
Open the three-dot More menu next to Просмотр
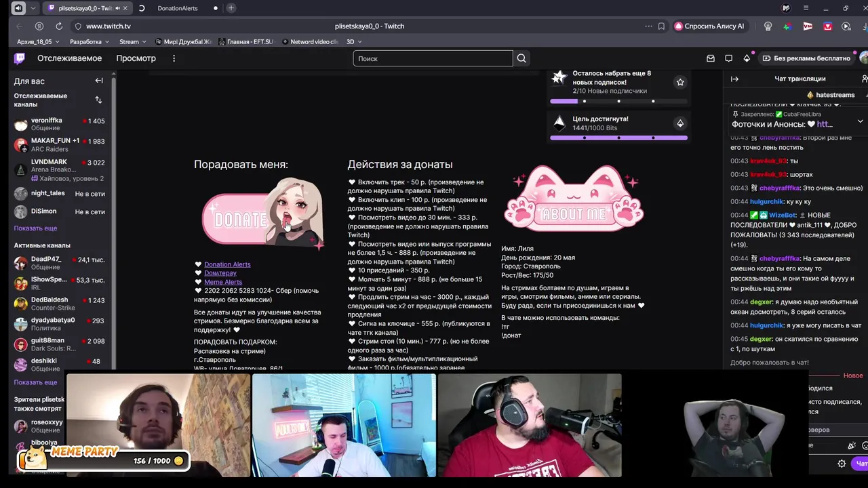pos(174,58)
